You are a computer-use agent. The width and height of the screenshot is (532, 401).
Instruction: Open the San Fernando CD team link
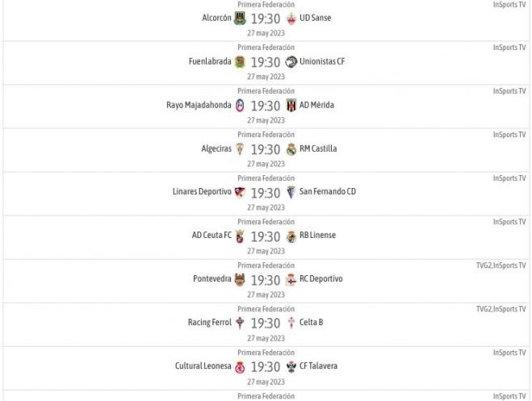(x=328, y=191)
